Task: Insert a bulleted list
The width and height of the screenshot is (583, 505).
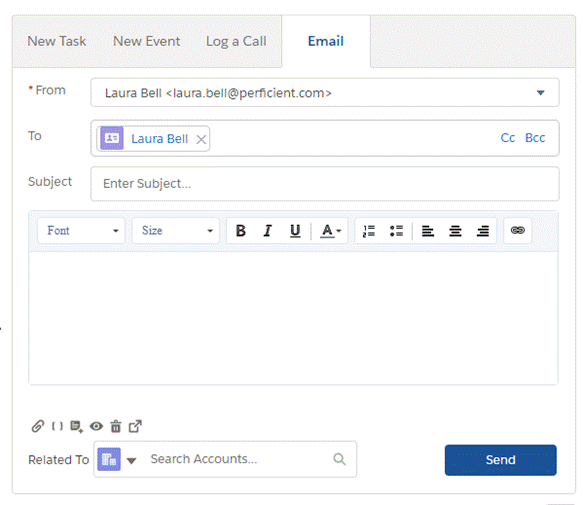Action: point(396,231)
